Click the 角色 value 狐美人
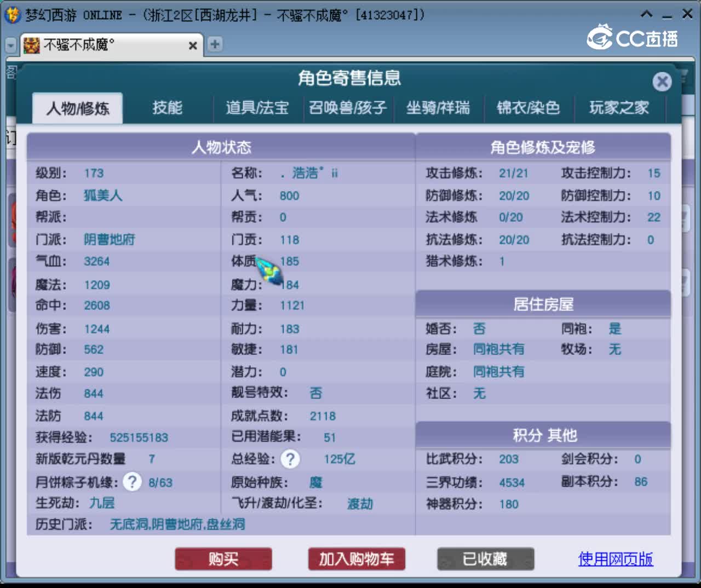The width and height of the screenshot is (701, 588). [103, 195]
